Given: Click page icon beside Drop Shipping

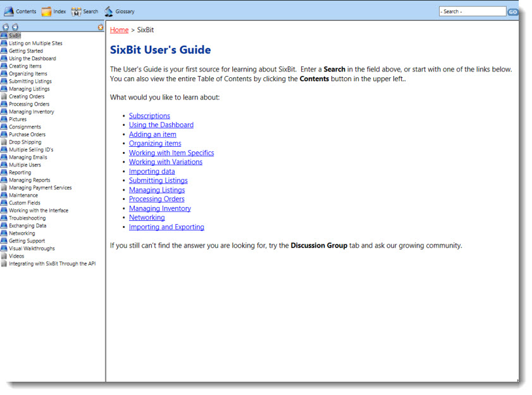Looking at the screenshot, I should (x=4, y=142).
